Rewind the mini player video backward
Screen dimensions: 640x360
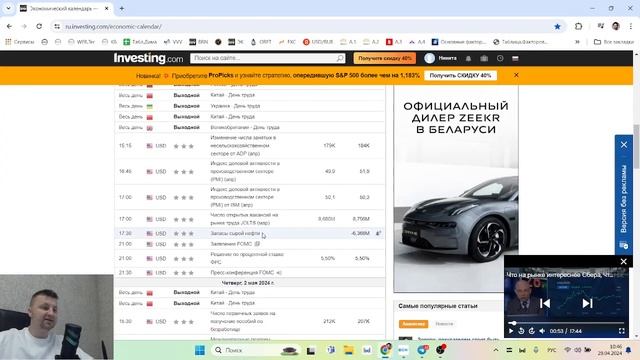(521, 331)
